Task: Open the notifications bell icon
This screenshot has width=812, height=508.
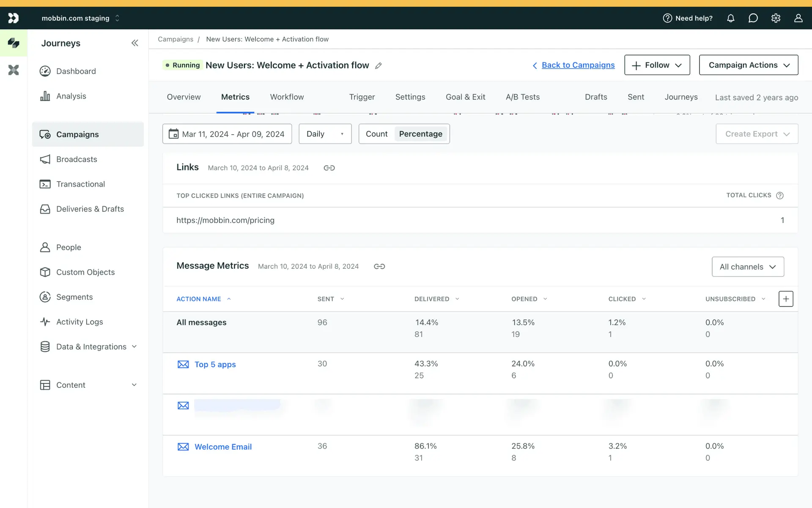Action: pos(730,18)
